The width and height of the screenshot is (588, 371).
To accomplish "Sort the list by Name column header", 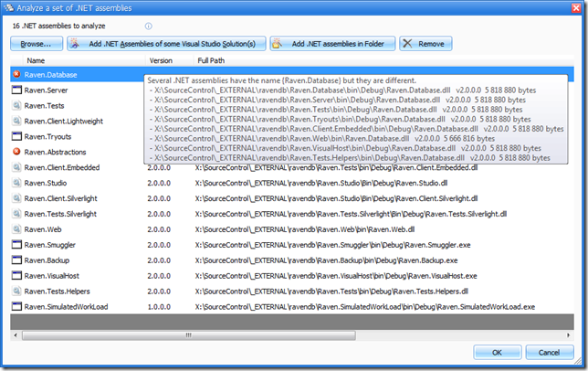I will pyautogui.click(x=36, y=60).
